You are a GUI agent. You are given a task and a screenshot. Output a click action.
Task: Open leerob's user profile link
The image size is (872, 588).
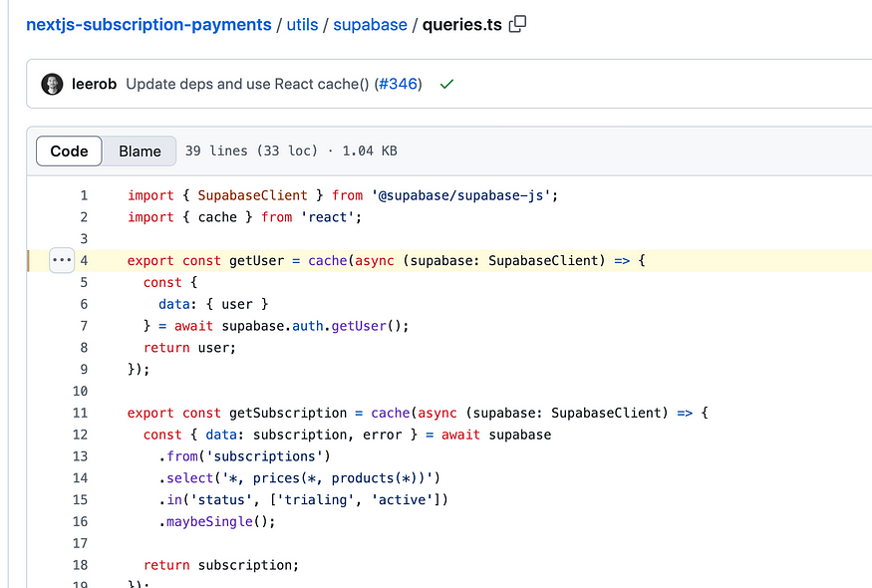(94, 84)
